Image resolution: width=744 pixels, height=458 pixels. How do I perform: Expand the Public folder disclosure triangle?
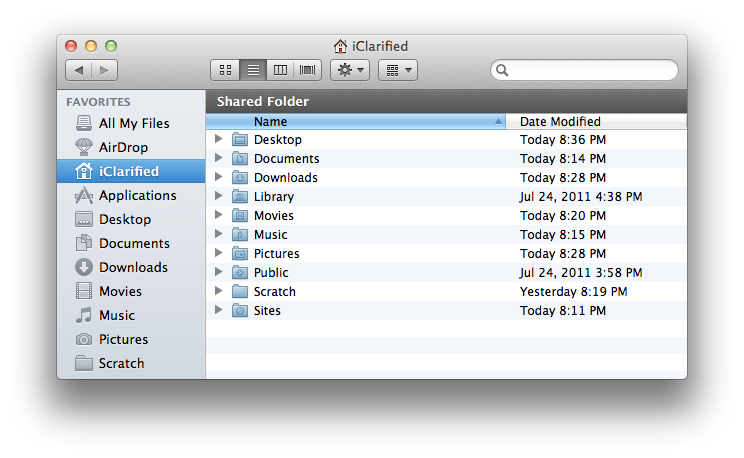219,273
